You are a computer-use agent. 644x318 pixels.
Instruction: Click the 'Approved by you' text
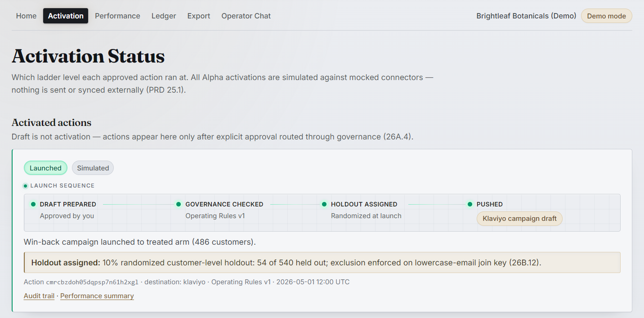pyautogui.click(x=67, y=216)
